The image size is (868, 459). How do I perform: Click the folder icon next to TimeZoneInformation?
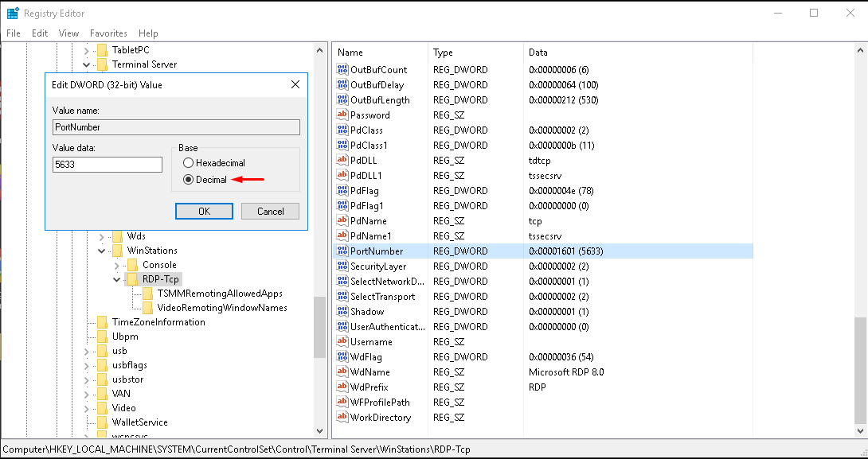coord(102,322)
